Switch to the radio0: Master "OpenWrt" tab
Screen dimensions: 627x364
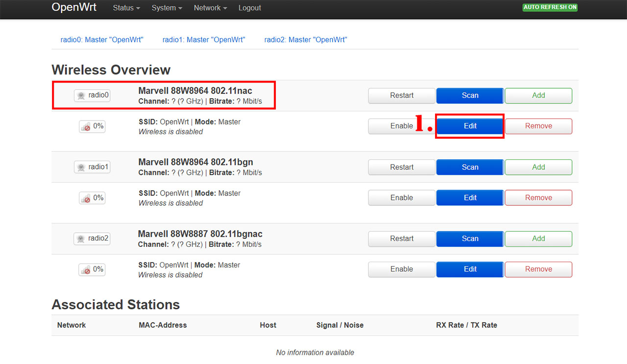(102, 40)
